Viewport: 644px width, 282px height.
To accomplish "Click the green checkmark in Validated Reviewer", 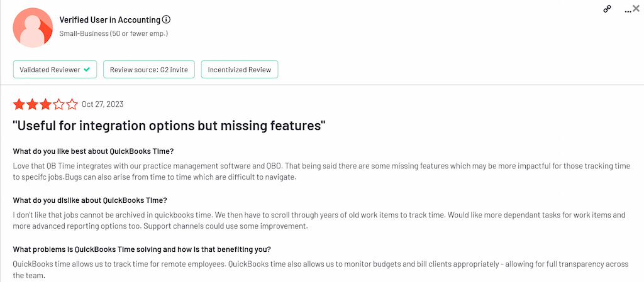I will click(x=87, y=70).
